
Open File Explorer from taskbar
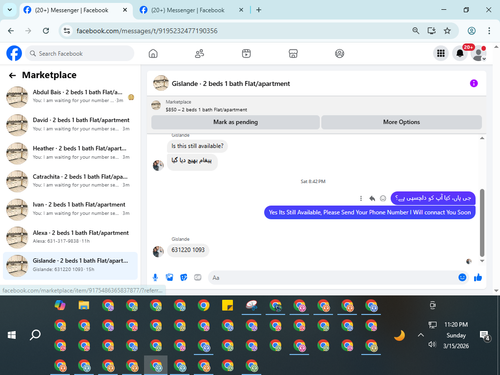click(x=84, y=305)
